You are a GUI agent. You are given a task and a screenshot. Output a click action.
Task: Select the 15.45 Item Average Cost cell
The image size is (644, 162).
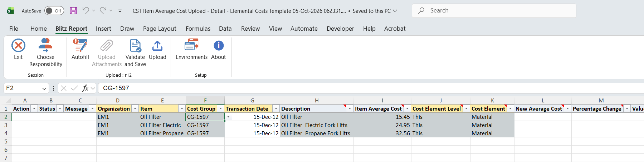click(382, 117)
